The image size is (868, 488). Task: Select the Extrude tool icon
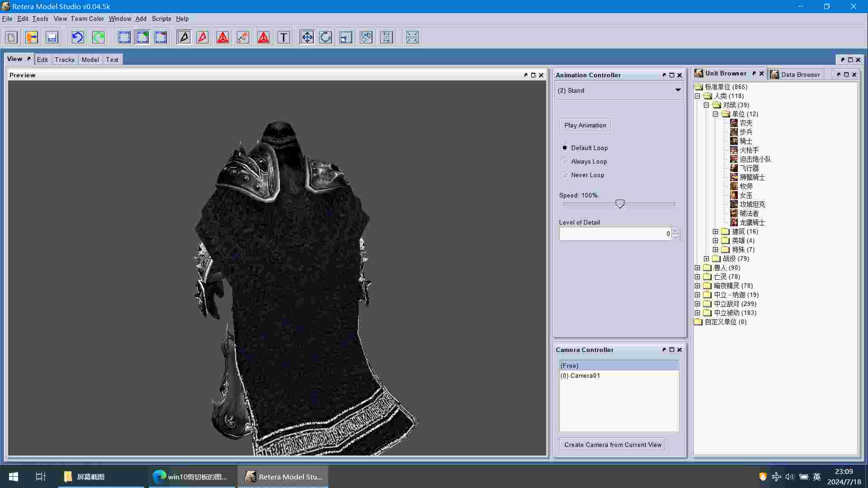366,37
